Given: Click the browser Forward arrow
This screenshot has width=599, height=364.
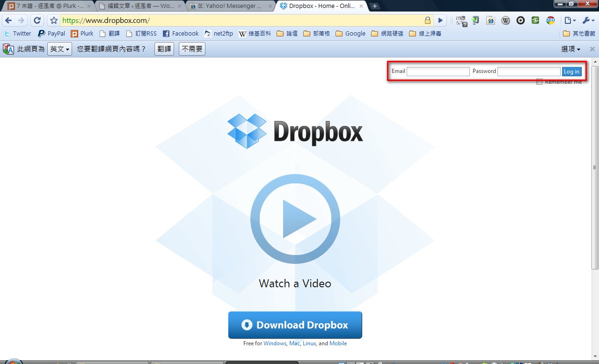Looking at the screenshot, I should (21, 21).
